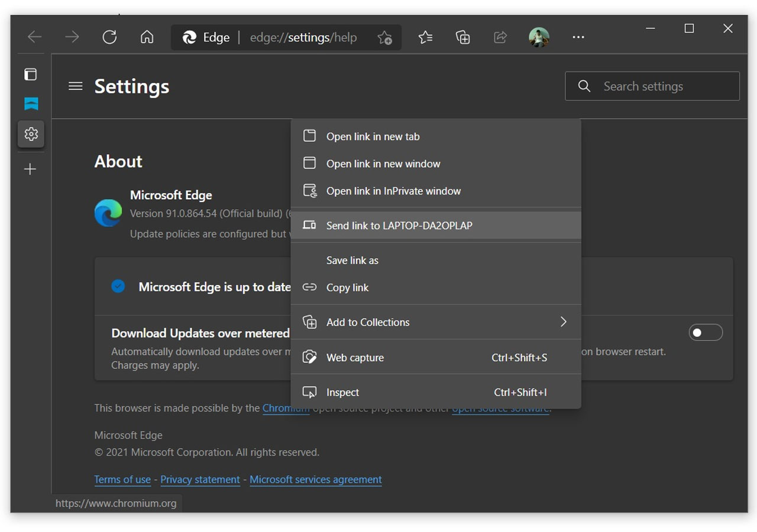Open the browser Home page icon
The image size is (757, 532).
point(147,37)
